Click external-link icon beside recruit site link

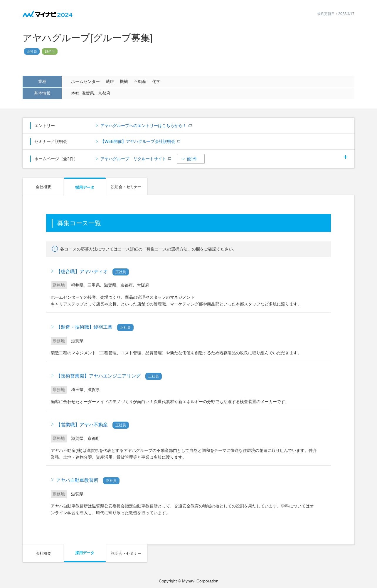click(169, 159)
